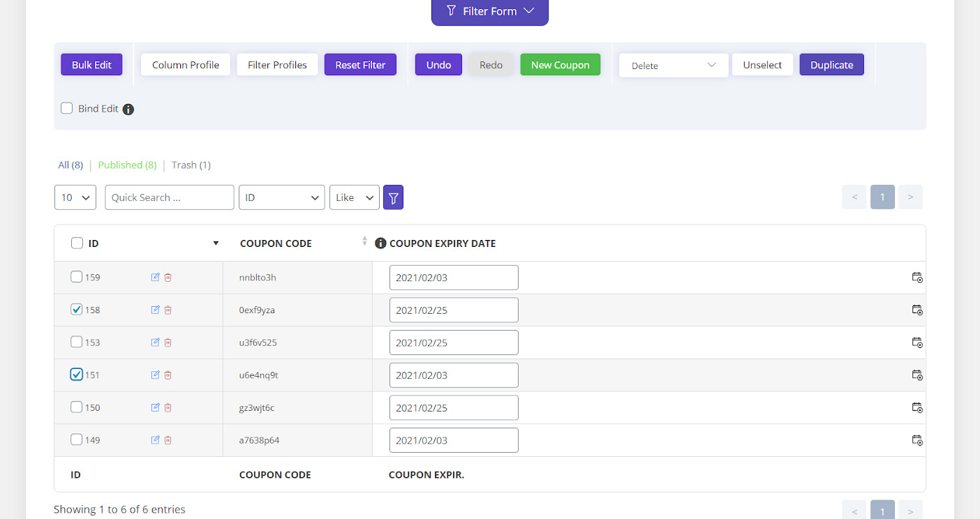Click expiry date field for coupon 149
This screenshot has height=519, width=980.
pyautogui.click(x=454, y=440)
